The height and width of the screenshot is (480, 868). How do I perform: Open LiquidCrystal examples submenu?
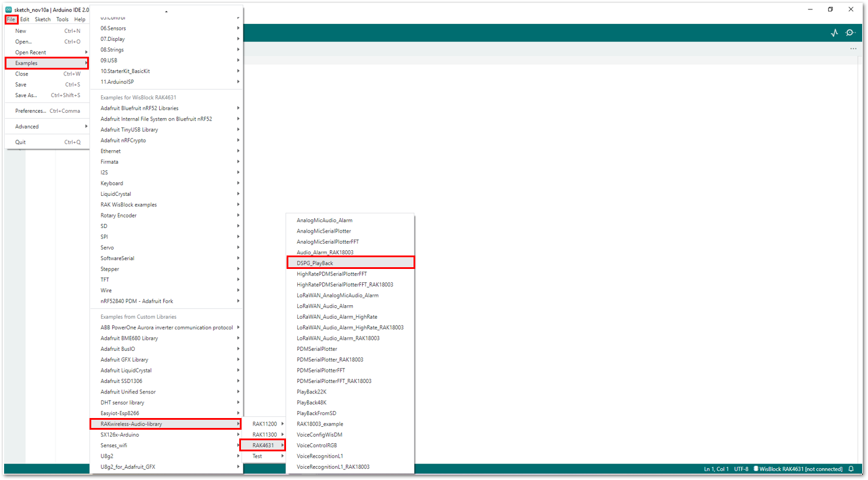pos(167,194)
